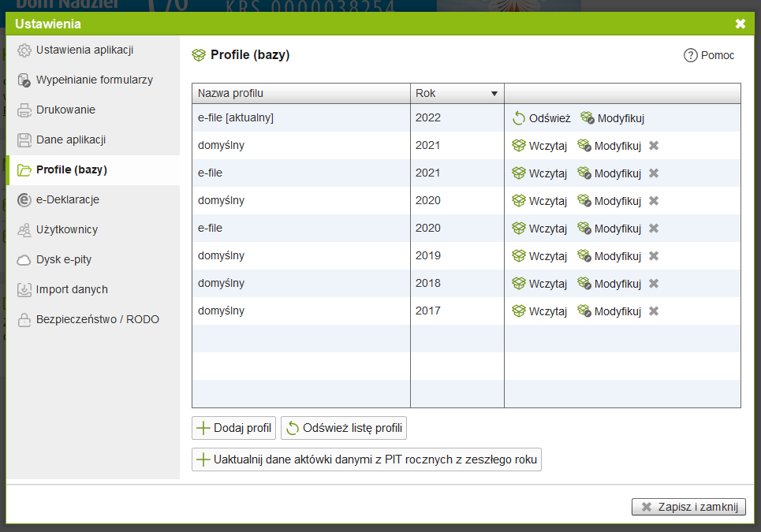Load the domyślny 2017 profile
Screen dimensions: 761x532
[540, 311]
